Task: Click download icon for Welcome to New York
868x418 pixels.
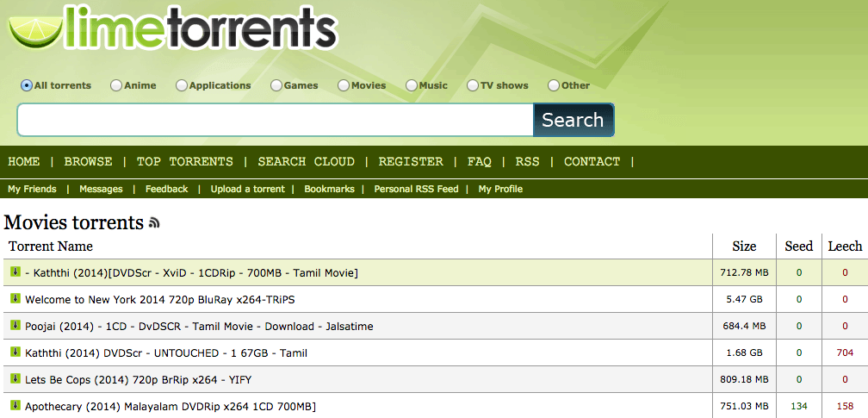Action: (x=15, y=298)
